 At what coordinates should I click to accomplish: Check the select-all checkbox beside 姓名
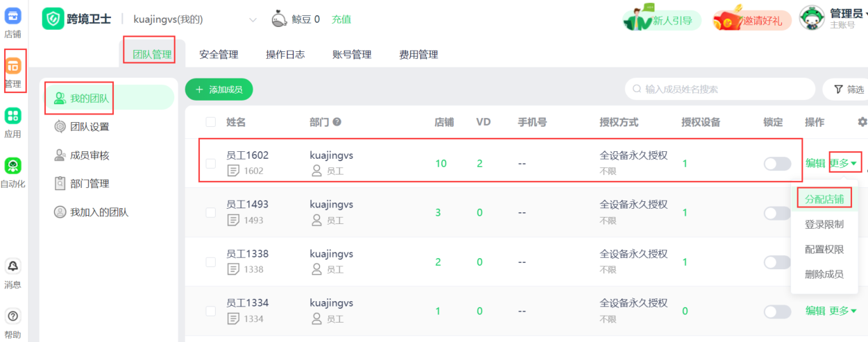(211, 122)
